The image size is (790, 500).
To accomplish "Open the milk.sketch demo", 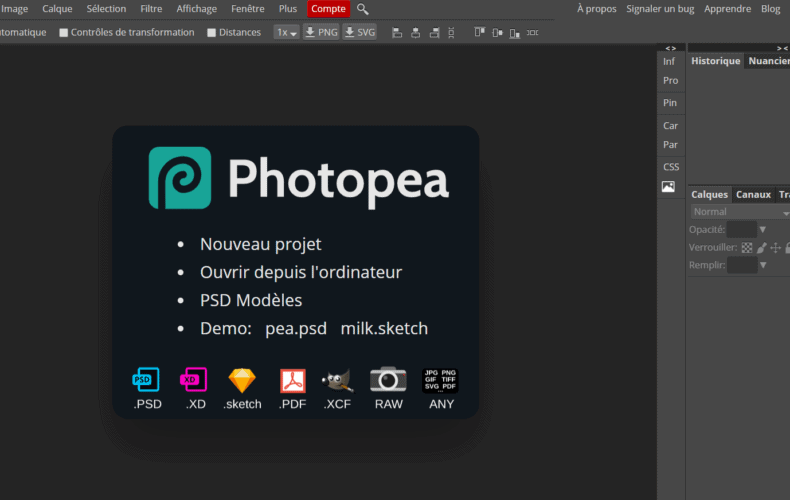I will click(384, 329).
